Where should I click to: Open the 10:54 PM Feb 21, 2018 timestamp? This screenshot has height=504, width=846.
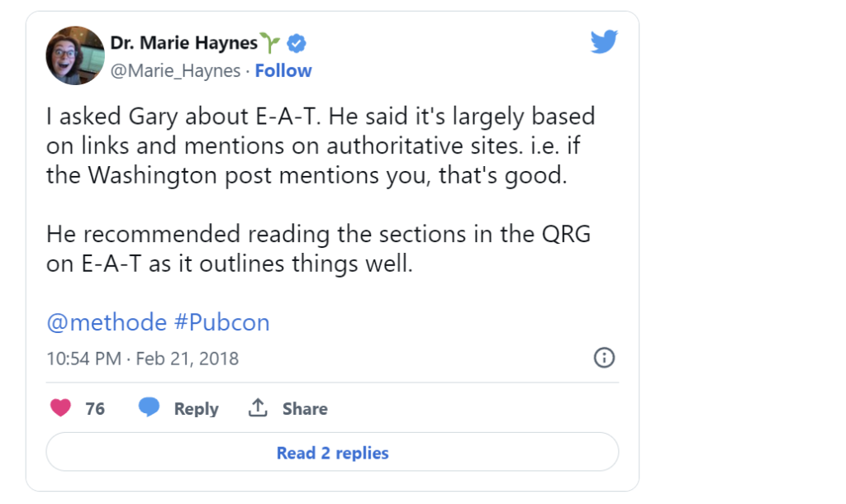tap(142, 359)
